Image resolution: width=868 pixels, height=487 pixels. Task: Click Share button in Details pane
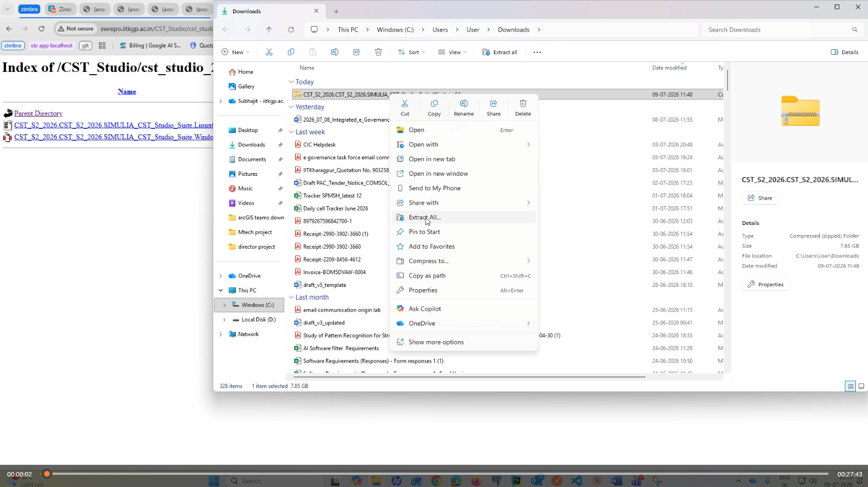coord(760,198)
